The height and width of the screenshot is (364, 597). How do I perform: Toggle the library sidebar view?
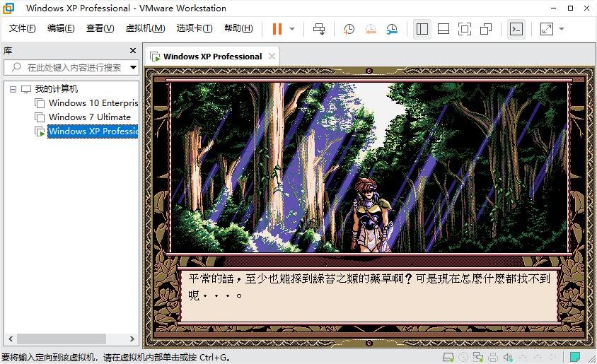[x=422, y=29]
